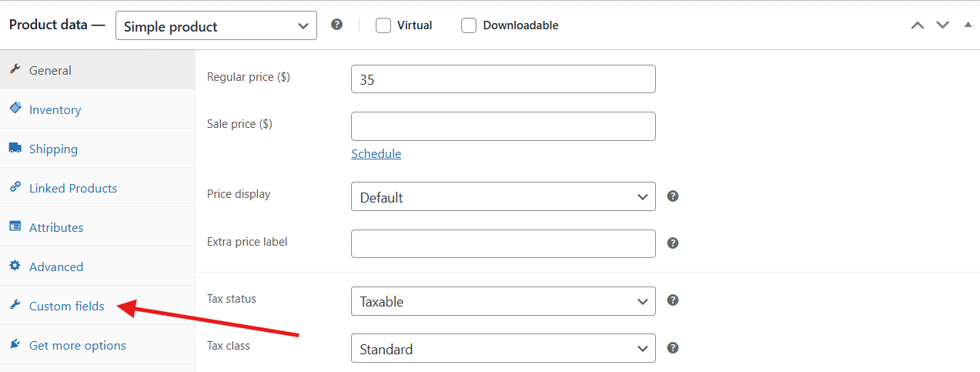Click the Price display help icon
Image resolution: width=980 pixels, height=372 pixels.
[x=673, y=196]
